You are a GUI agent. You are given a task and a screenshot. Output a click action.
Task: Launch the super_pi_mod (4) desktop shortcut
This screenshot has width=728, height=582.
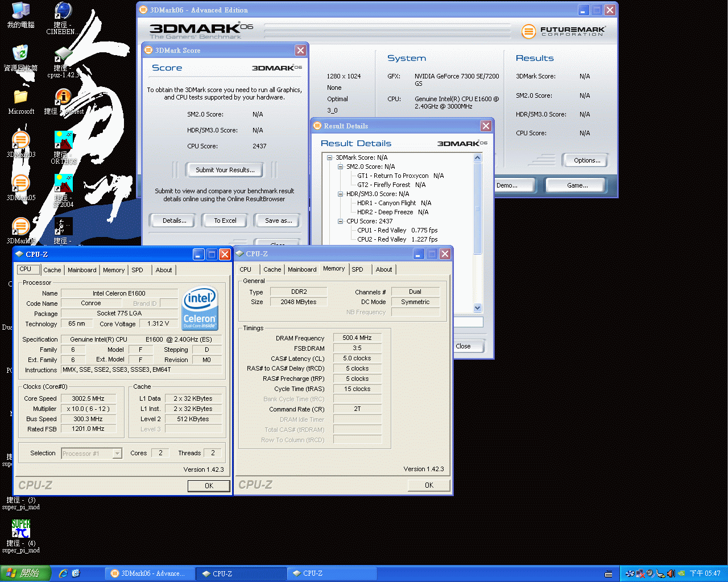pos(20,536)
